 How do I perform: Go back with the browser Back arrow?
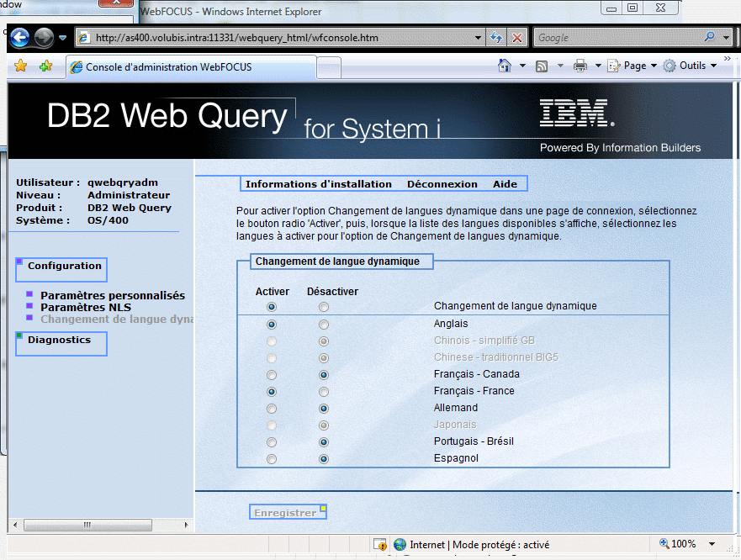pos(20,38)
